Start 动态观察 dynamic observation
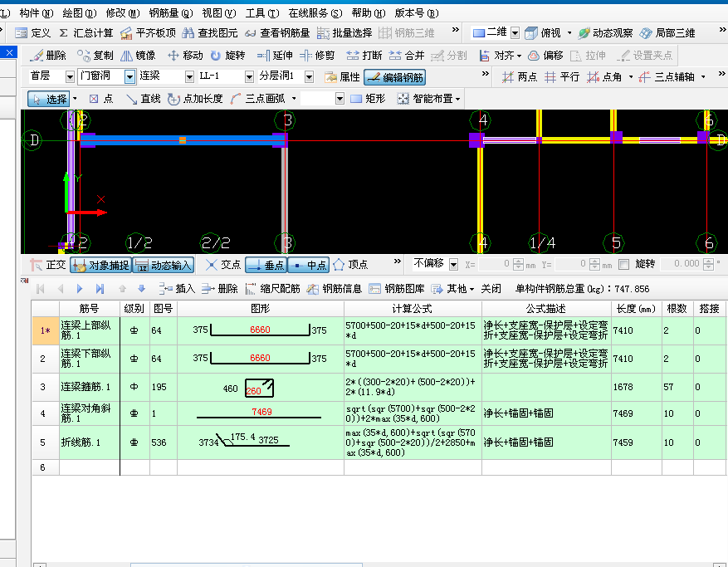The height and width of the screenshot is (567, 728). click(605, 33)
